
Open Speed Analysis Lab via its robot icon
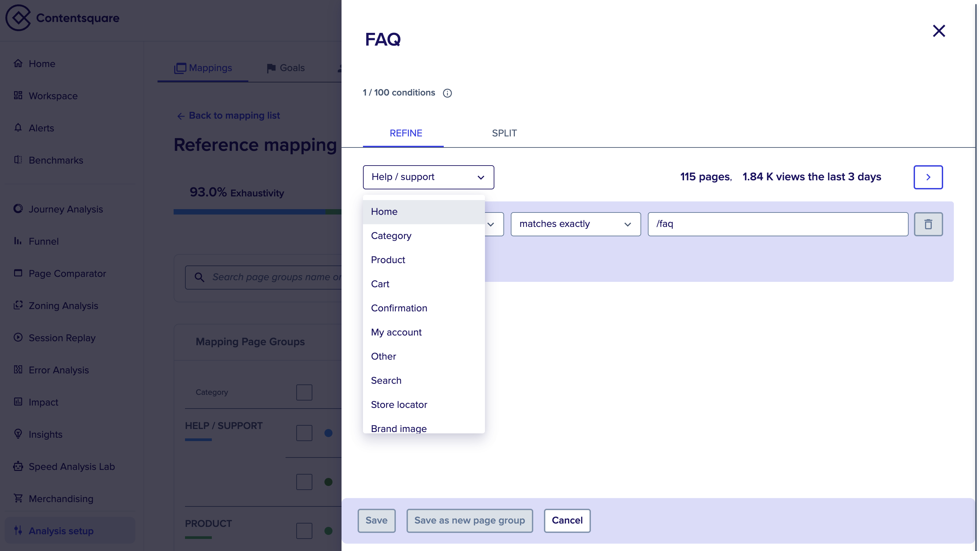[x=18, y=466]
